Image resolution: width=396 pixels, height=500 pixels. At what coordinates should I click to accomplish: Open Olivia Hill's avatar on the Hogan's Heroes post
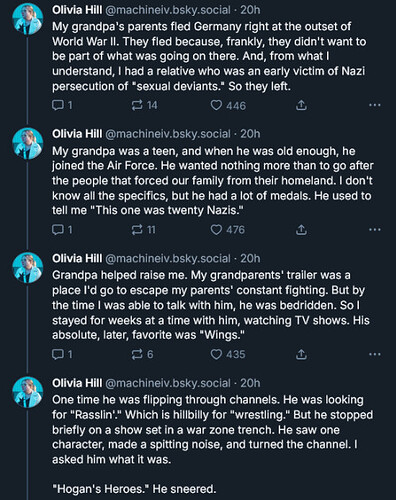tap(28, 392)
